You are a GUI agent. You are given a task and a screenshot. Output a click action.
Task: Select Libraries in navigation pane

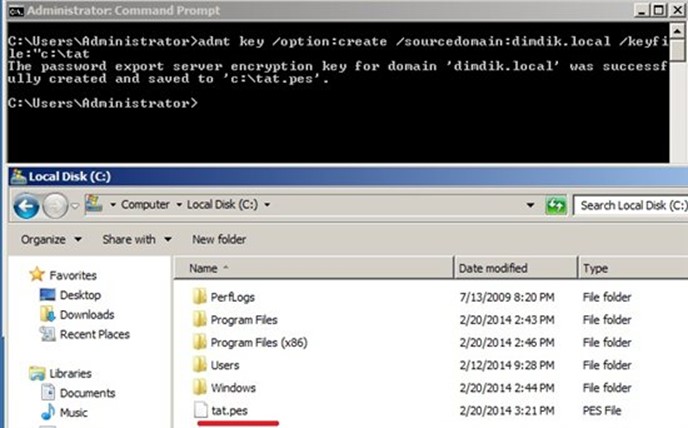(x=70, y=374)
